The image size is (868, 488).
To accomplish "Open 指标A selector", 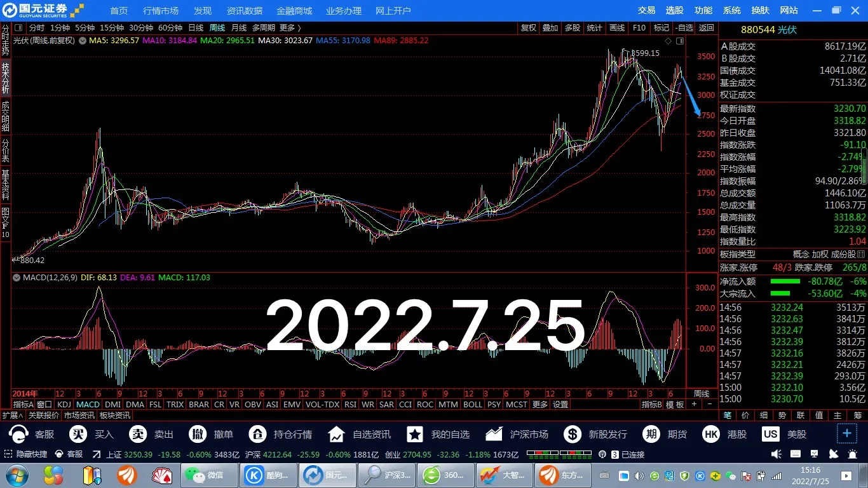I will pos(23,404).
